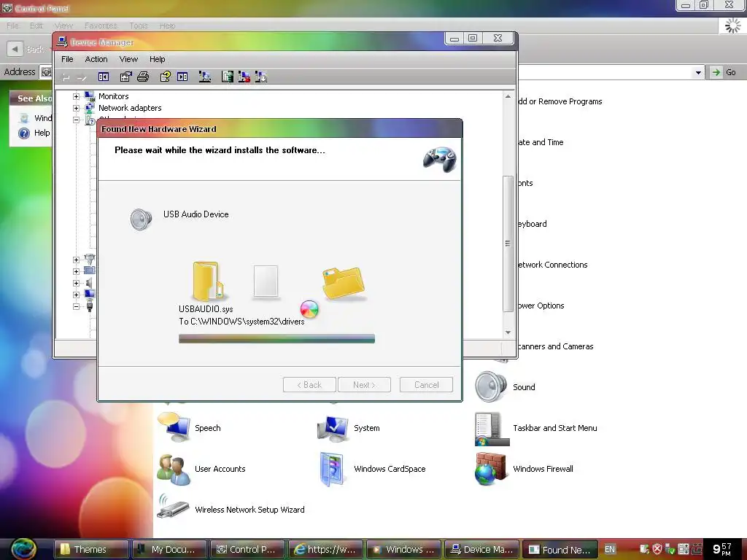Select the Monitors tree item label
The width and height of the screenshot is (747, 560).
(113, 96)
